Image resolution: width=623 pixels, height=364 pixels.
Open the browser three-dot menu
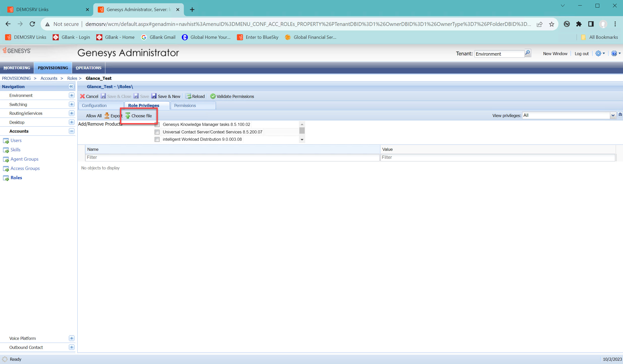(615, 24)
